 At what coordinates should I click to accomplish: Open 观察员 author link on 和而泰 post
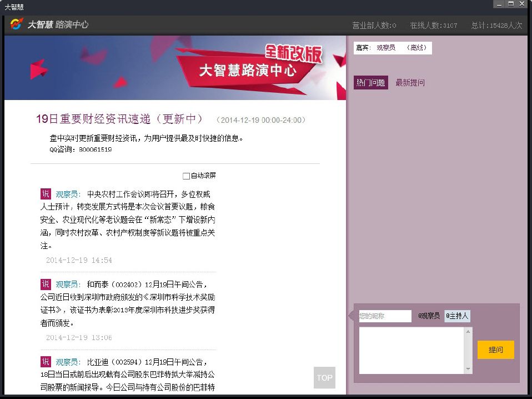click(x=68, y=285)
